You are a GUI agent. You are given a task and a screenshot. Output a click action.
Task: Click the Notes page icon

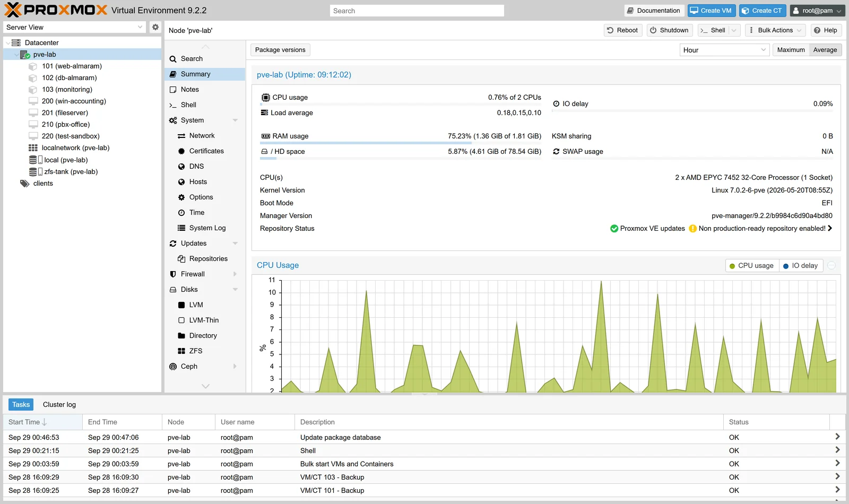173,90
